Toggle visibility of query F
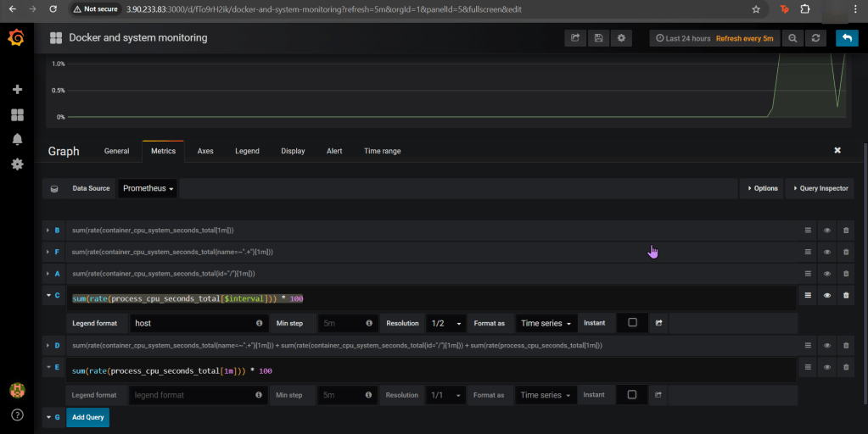The height and width of the screenshot is (434, 868). click(826, 252)
